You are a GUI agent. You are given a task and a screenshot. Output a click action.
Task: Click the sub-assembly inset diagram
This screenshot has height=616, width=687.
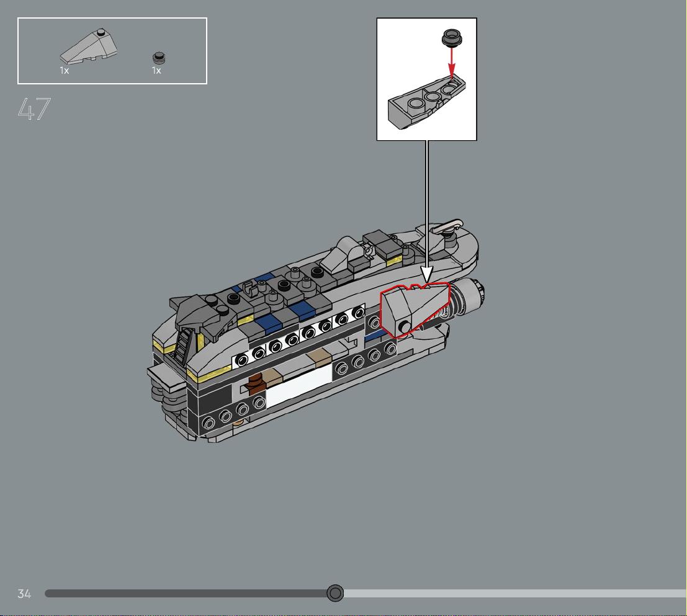coord(426,79)
